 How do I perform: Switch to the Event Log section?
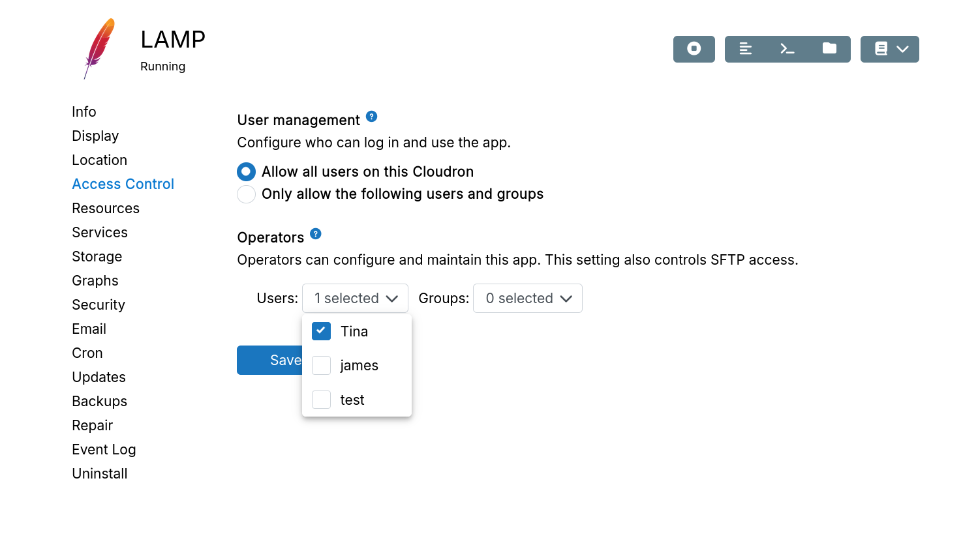(x=104, y=450)
